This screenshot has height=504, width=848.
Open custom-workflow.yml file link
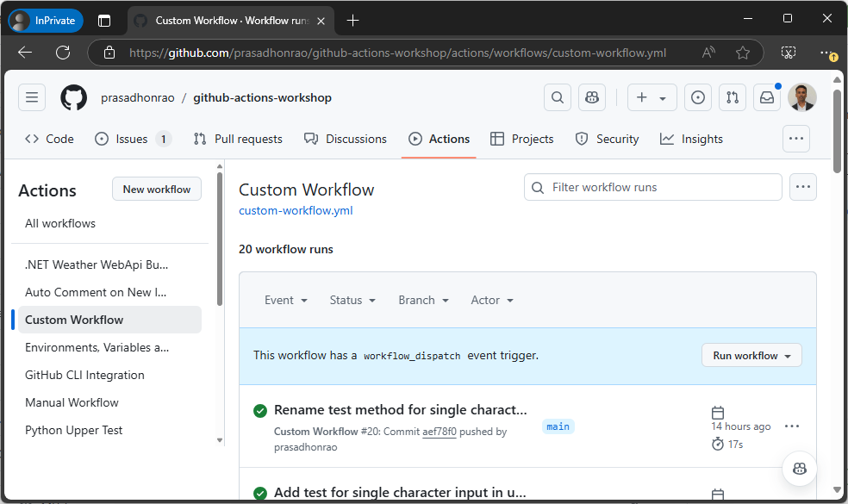(296, 210)
